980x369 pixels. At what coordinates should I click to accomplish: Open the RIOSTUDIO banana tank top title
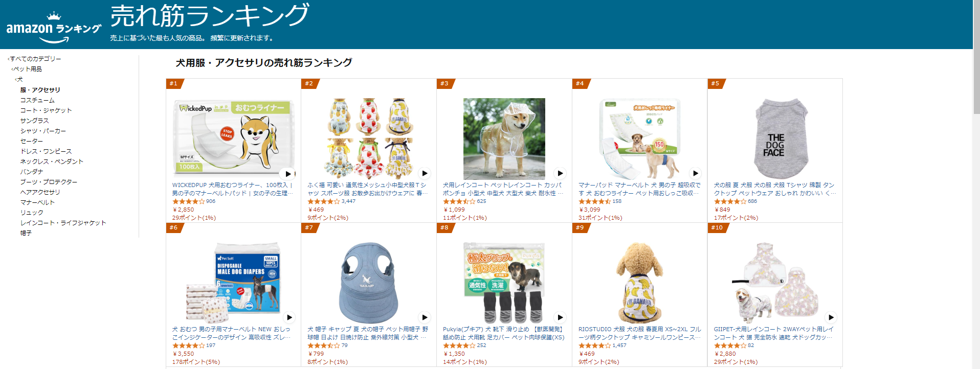[639, 333]
